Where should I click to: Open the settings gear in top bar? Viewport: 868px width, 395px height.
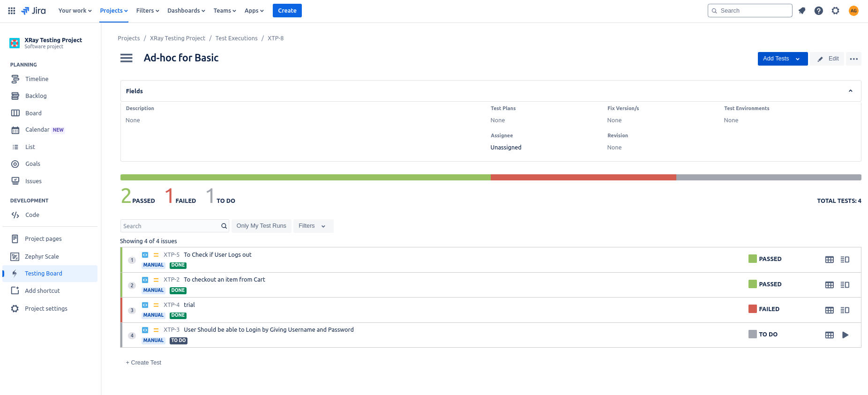coord(835,11)
